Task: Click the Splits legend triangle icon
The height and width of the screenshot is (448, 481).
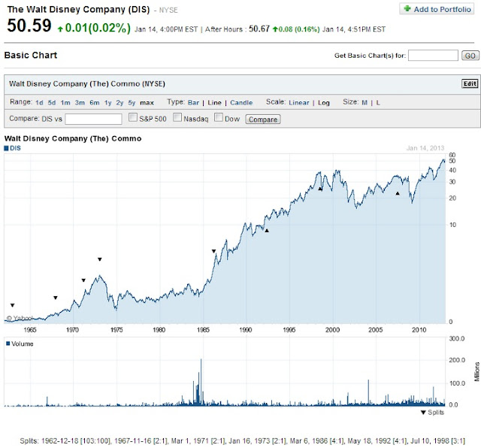Action: 423,412
